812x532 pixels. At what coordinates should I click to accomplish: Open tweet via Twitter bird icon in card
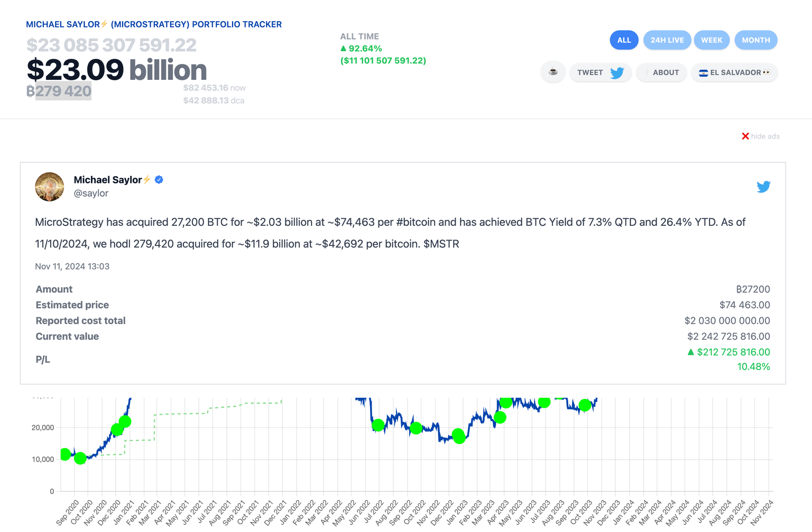coord(763,187)
